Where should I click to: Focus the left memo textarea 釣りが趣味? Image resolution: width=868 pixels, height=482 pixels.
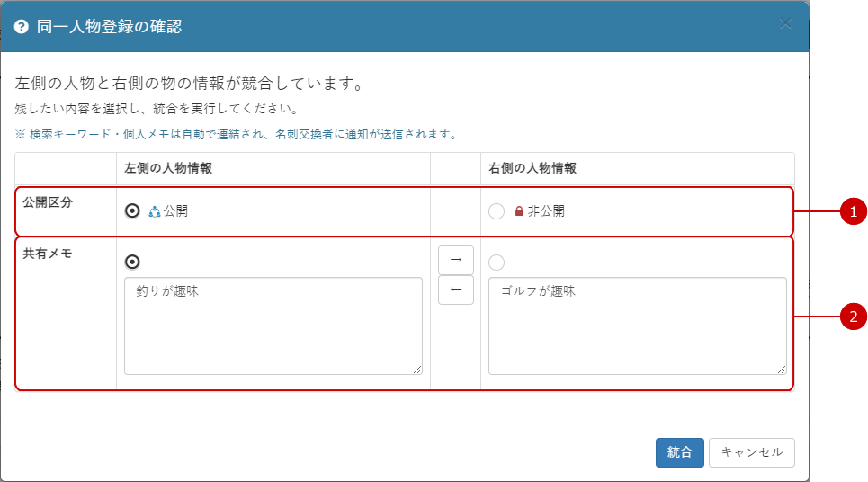click(x=273, y=326)
